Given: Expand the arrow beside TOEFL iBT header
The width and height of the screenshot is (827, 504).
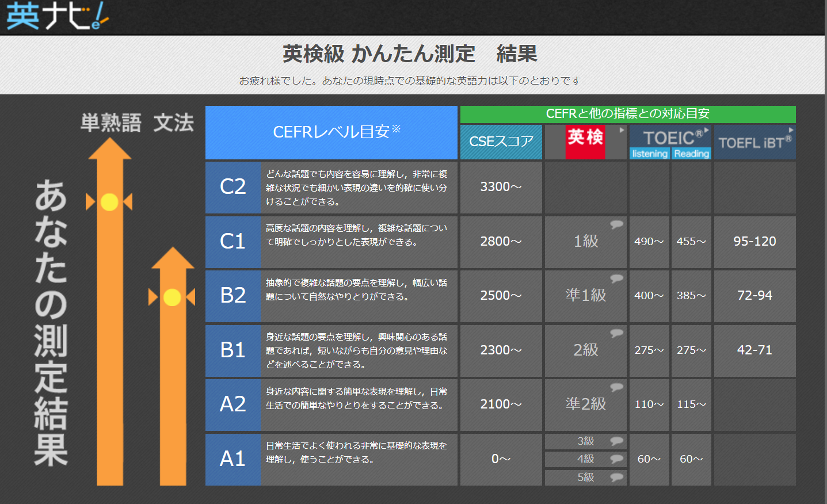Looking at the screenshot, I should click(791, 131).
